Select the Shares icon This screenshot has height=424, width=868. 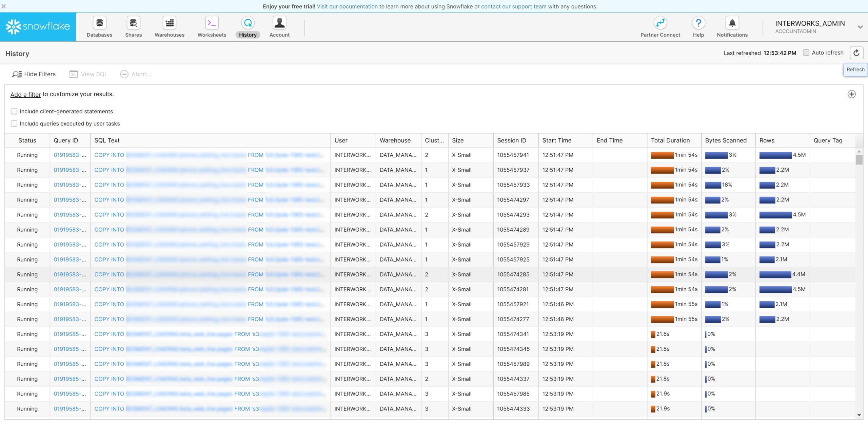coord(133,26)
